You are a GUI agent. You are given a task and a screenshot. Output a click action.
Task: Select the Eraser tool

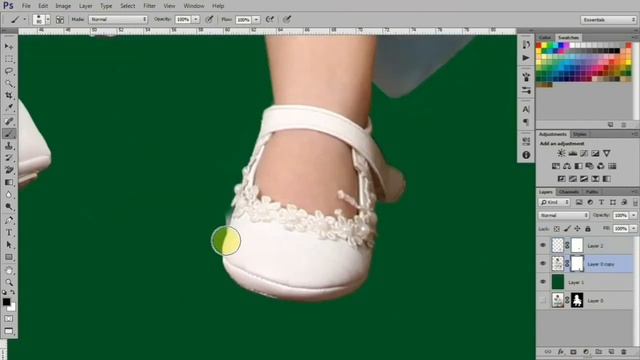coord(9,170)
